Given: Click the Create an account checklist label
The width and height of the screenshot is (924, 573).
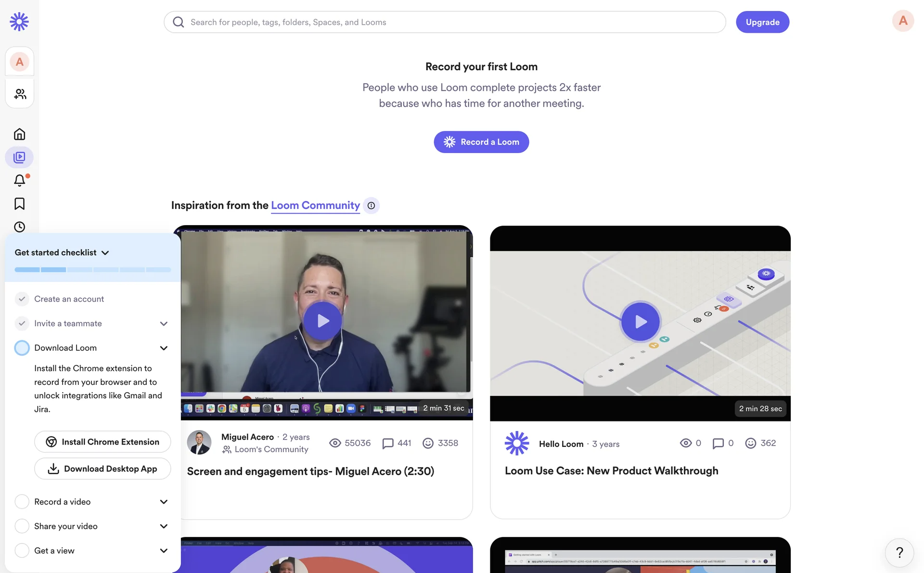Looking at the screenshot, I should click(69, 299).
